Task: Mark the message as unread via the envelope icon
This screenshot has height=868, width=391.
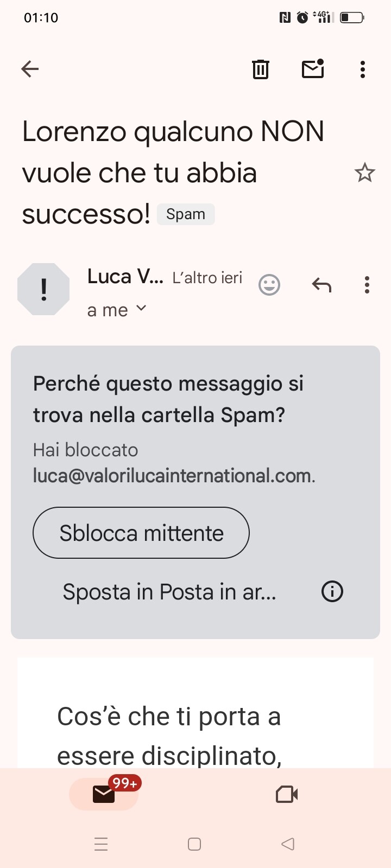Action: (x=313, y=69)
